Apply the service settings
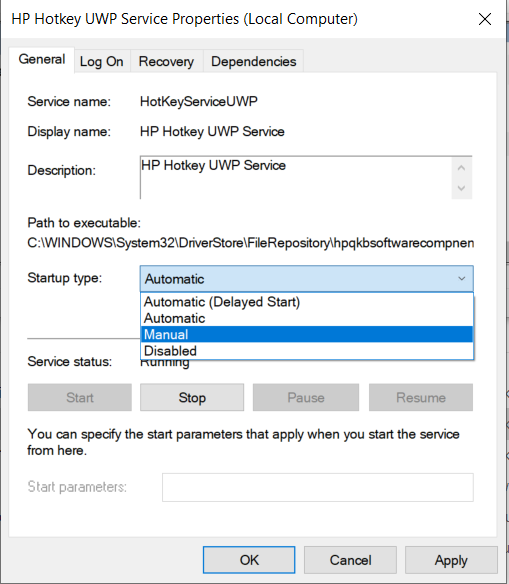The height and width of the screenshot is (584, 509). [x=451, y=560]
